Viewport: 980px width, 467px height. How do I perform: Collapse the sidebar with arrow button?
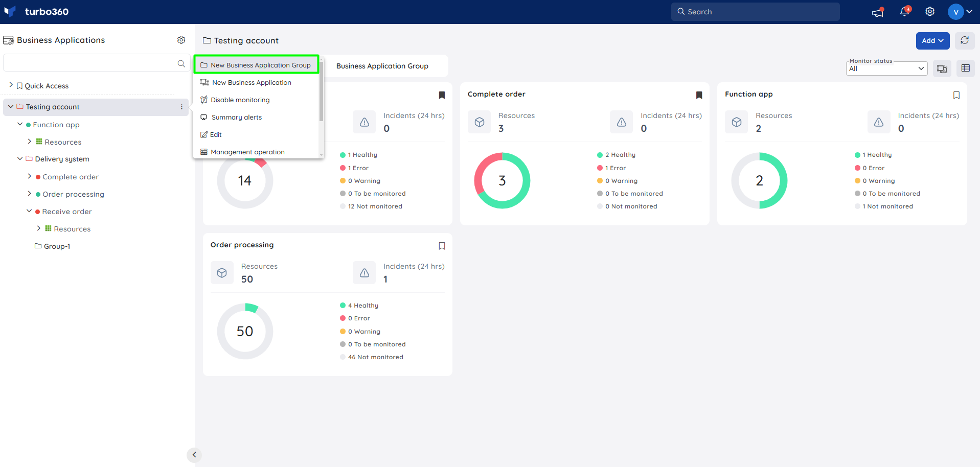point(194,455)
